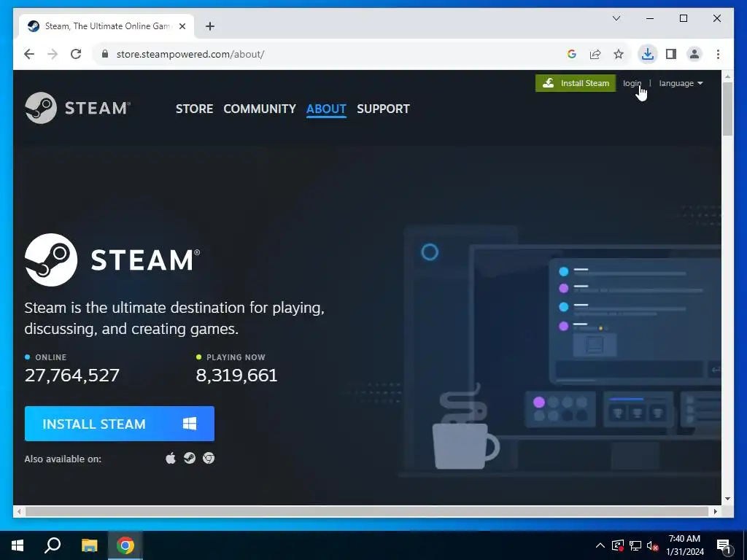The image size is (747, 560).
Task: Click the large Steam logo in the hero
Action: [112, 260]
